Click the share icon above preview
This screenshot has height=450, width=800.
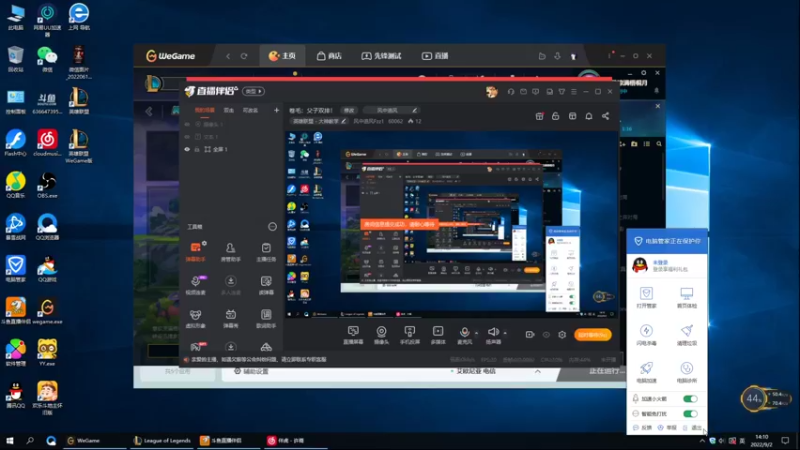pos(605,116)
